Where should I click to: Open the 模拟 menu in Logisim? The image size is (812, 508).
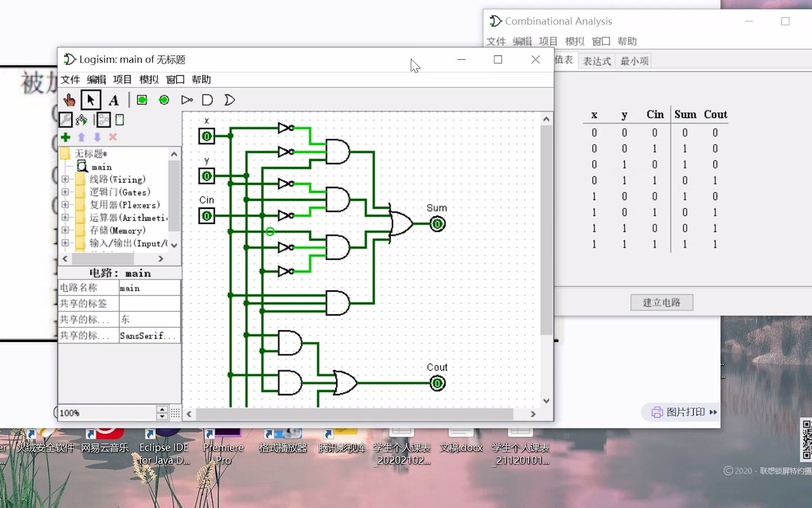point(148,79)
